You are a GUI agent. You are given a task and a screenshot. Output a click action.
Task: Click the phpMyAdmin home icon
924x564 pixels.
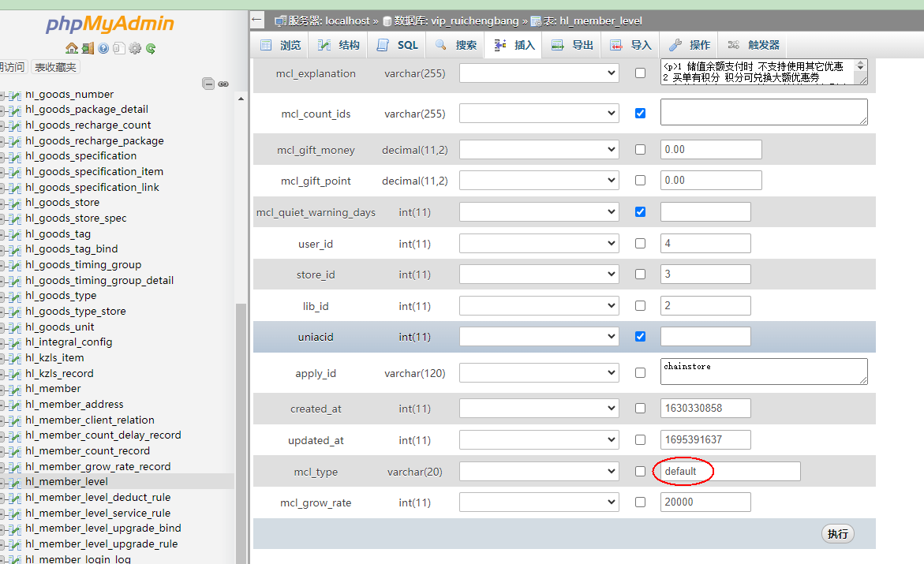[72, 48]
